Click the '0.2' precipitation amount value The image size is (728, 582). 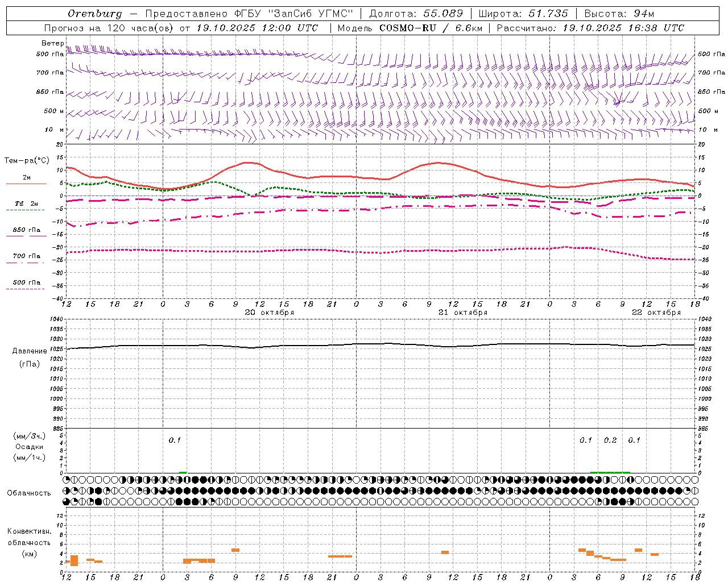610,440
